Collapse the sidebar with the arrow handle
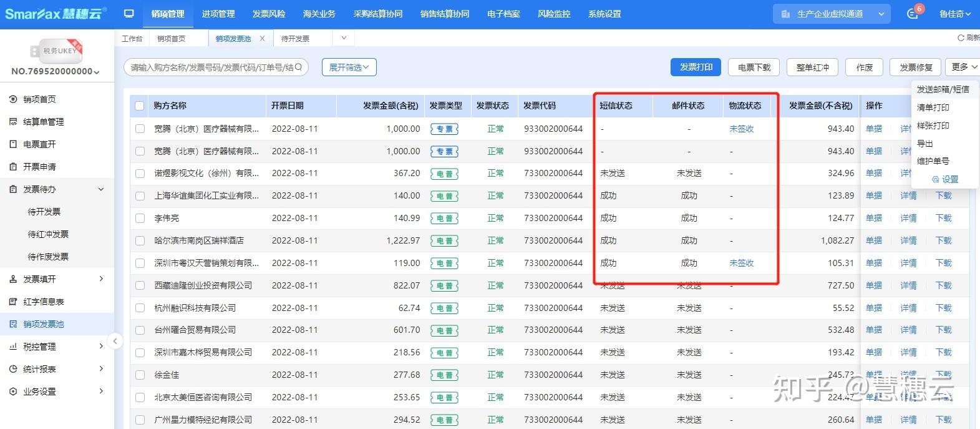Screen dimensions: 980x429 115,341
